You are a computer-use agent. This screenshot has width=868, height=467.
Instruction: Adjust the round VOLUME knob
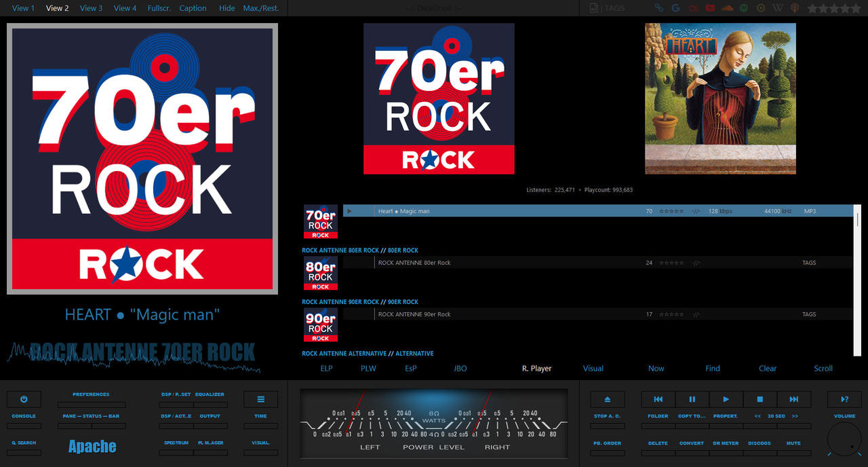pyautogui.click(x=845, y=439)
